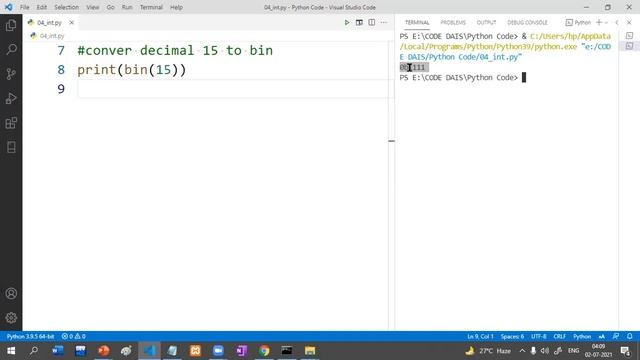Screen dimensions: 640x360
Task: Open the Help menu
Action: coord(176,7)
